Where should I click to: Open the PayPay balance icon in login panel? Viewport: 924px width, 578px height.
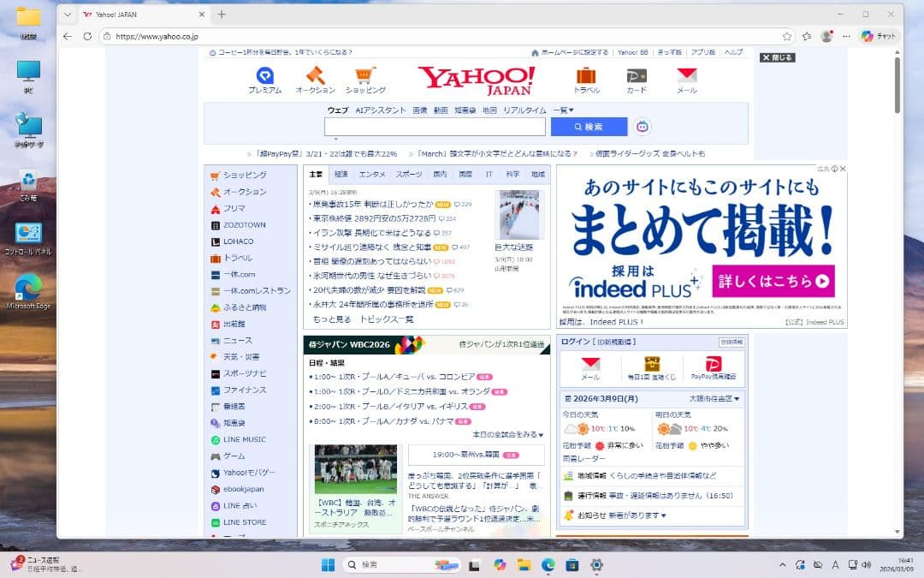(713, 364)
